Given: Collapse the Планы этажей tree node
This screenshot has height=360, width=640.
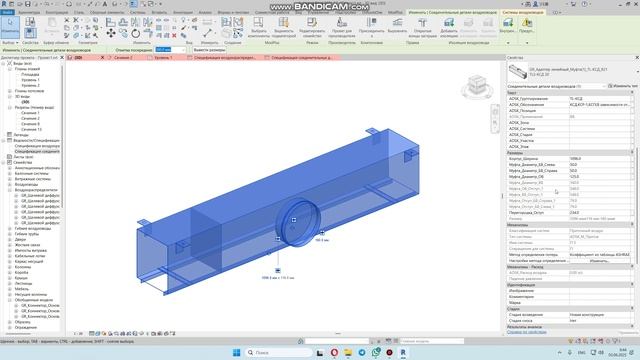Looking at the screenshot, I should (x=10, y=69).
